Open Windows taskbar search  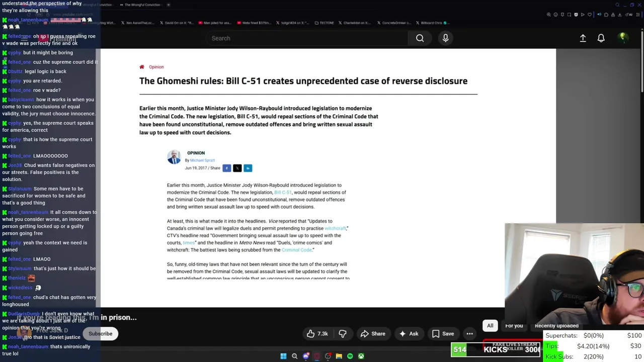294,356
